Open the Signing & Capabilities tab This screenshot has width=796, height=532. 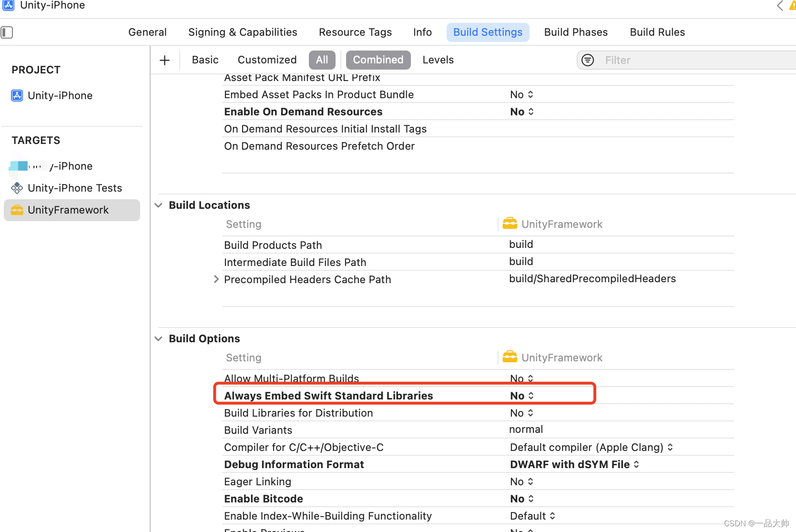(243, 32)
